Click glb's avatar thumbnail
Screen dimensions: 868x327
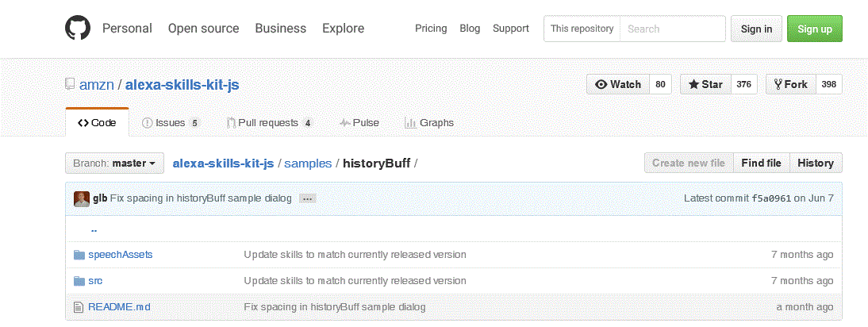[82, 198]
